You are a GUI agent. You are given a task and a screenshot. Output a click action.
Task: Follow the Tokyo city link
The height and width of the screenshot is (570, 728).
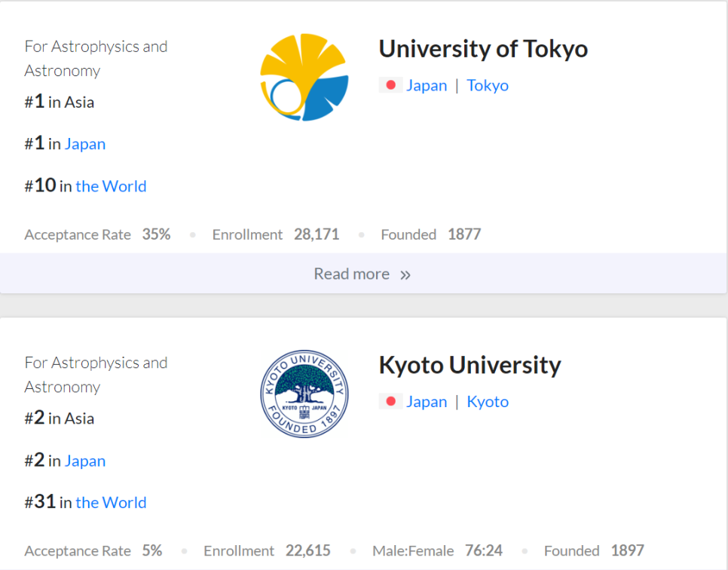click(x=488, y=85)
